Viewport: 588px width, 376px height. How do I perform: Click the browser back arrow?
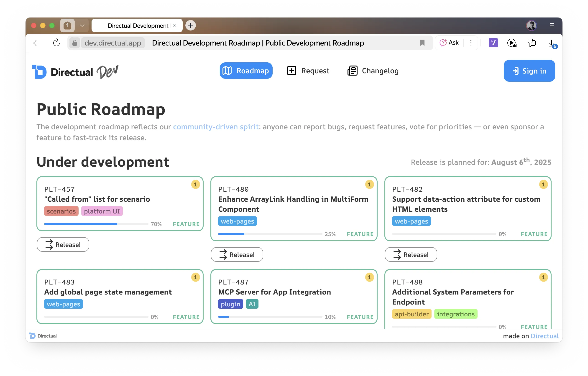coord(36,43)
